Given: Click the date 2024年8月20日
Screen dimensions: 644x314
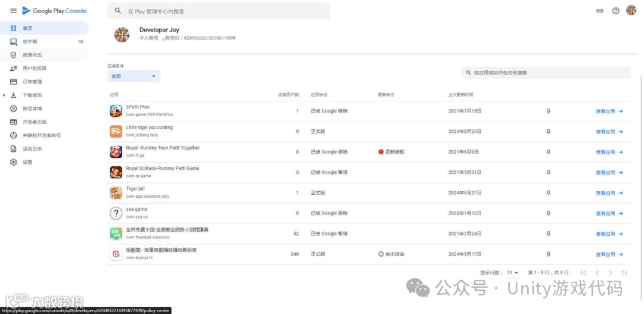Looking at the screenshot, I should [465, 132].
